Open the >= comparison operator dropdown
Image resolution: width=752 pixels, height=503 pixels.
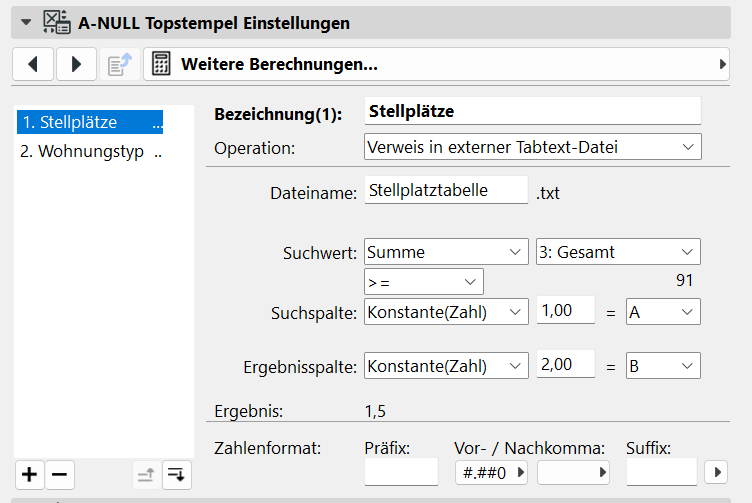(x=424, y=281)
